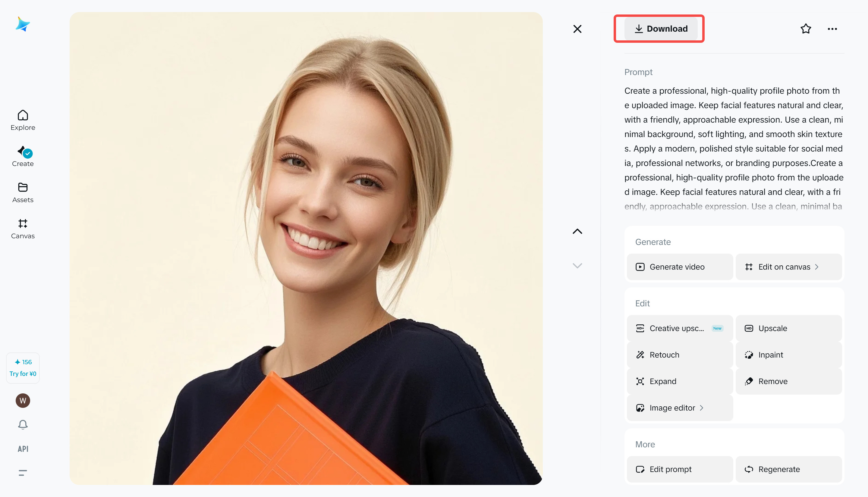Click Try for ¥0

(23, 373)
